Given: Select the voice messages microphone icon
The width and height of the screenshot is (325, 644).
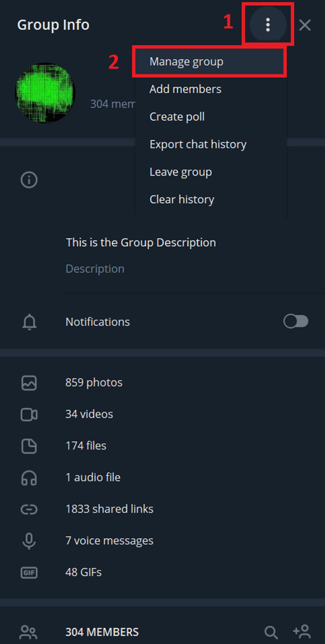Looking at the screenshot, I should 29,541.
